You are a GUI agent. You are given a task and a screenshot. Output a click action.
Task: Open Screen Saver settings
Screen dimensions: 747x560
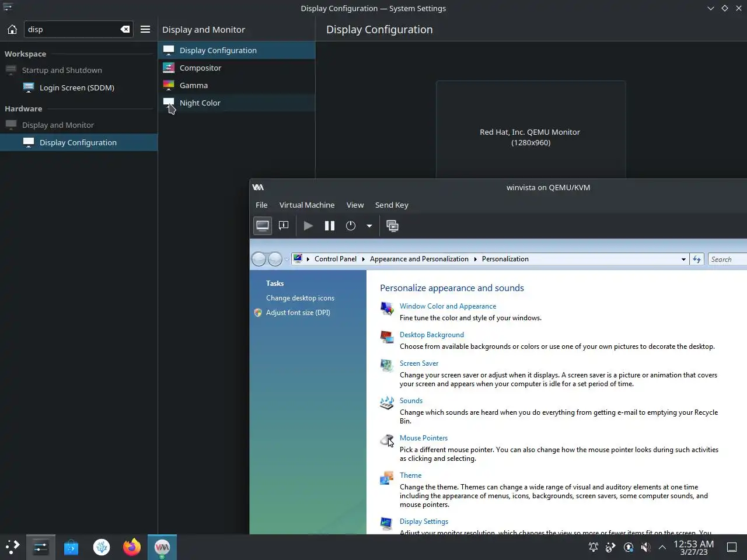click(419, 363)
